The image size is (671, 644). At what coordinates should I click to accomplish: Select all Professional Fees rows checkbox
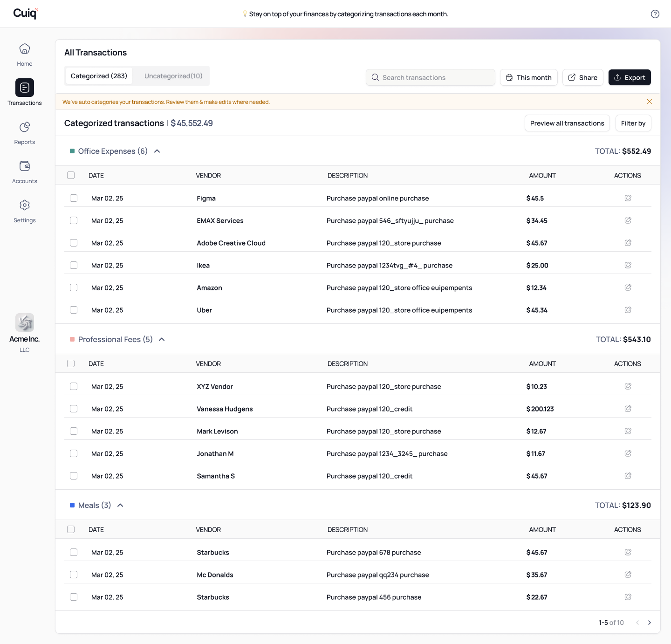coord(71,363)
